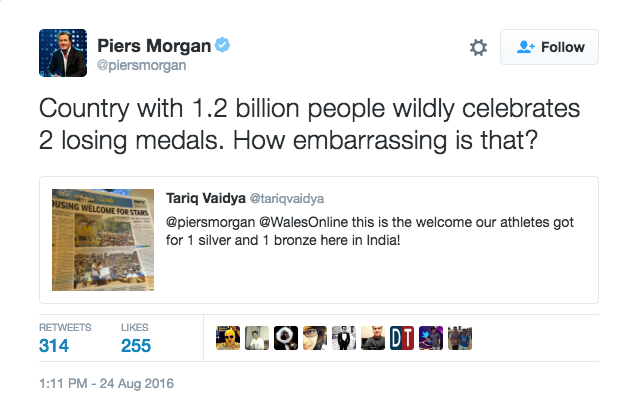636x399 pixels.
Task: Select the black-and-white circular ring avatar
Action: click(286, 338)
